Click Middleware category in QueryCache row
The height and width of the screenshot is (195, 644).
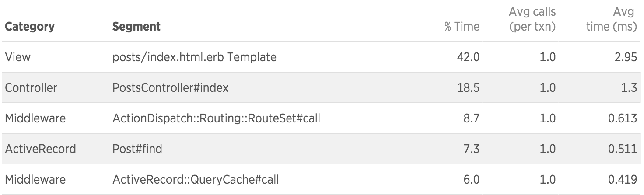[35, 179]
